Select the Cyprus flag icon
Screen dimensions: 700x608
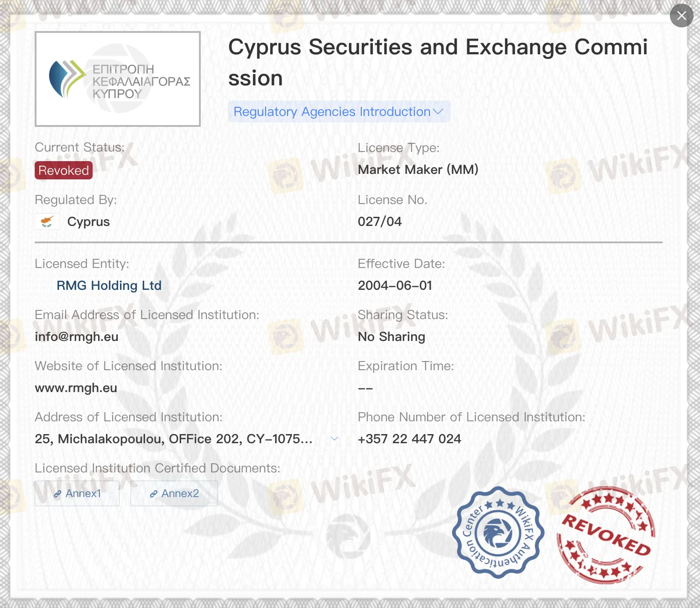[47, 221]
